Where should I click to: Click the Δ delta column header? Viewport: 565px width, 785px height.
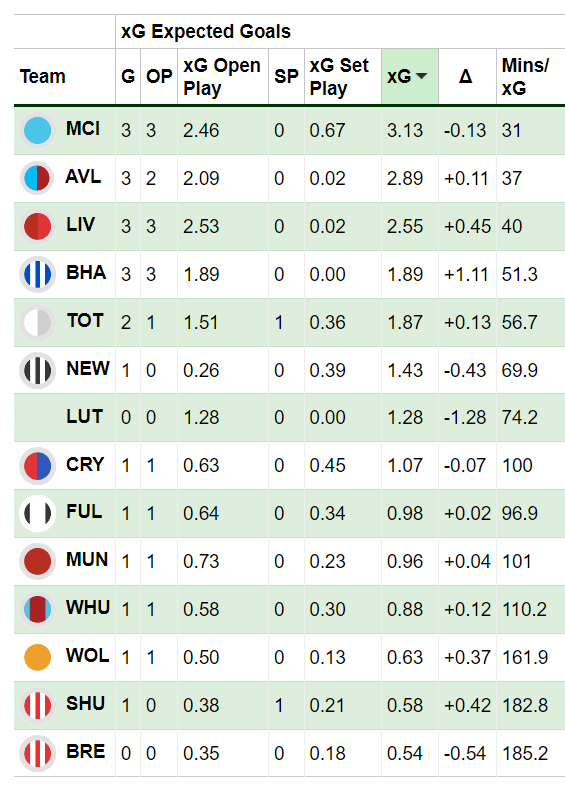tap(465, 77)
